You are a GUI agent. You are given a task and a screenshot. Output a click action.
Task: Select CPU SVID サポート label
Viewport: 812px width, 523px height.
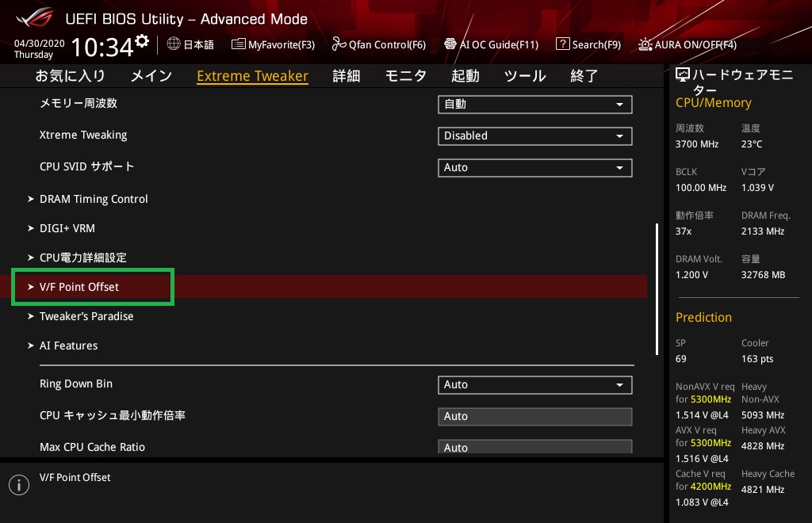pyautogui.click(x=86, y=166)
